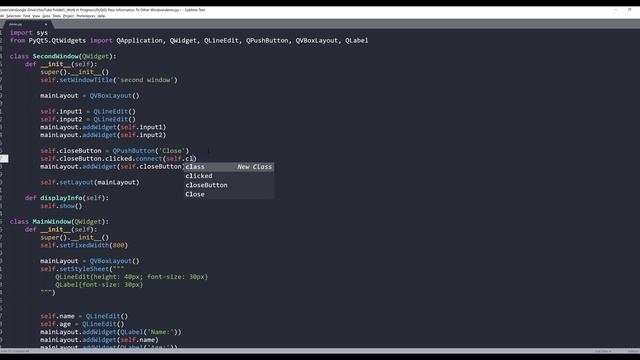Click 'mainLayout.addWidget(self.input1)' line
This screenshot has height=360, width=640.
(103, 127)
